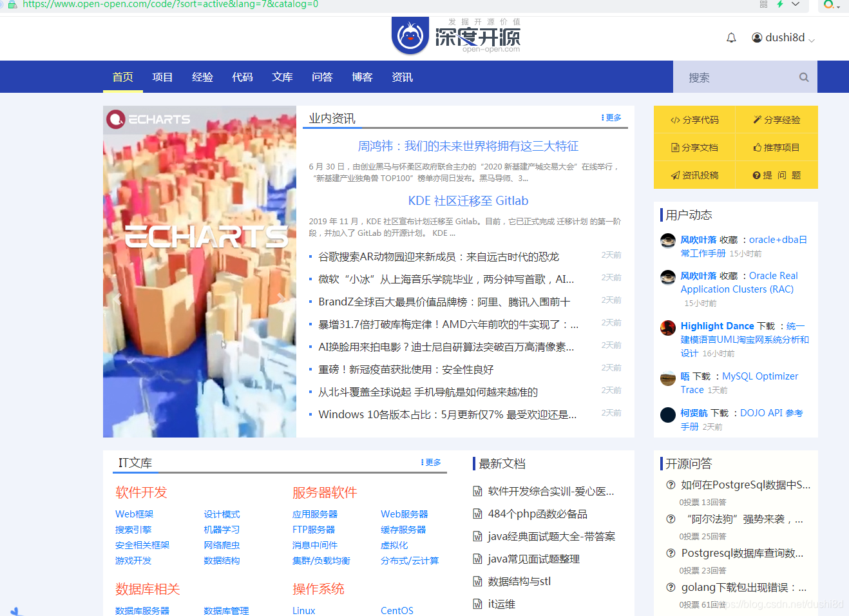Viewport: 849px width, 616px height.
Task: Open the FTP服务器 category link
Action: (x=314, y=530)
